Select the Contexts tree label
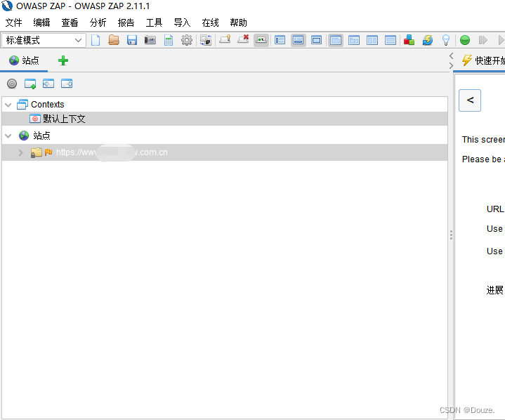The image size is (505, 420). pos(47,105)
